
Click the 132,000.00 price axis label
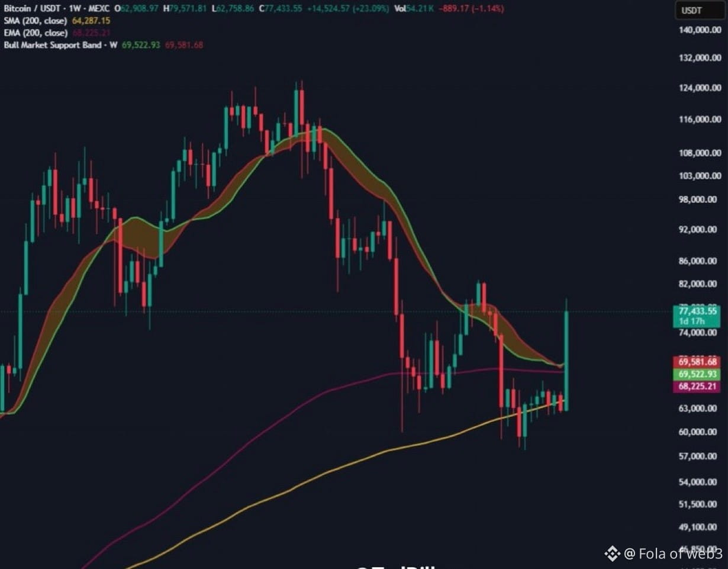coord(700,58)
